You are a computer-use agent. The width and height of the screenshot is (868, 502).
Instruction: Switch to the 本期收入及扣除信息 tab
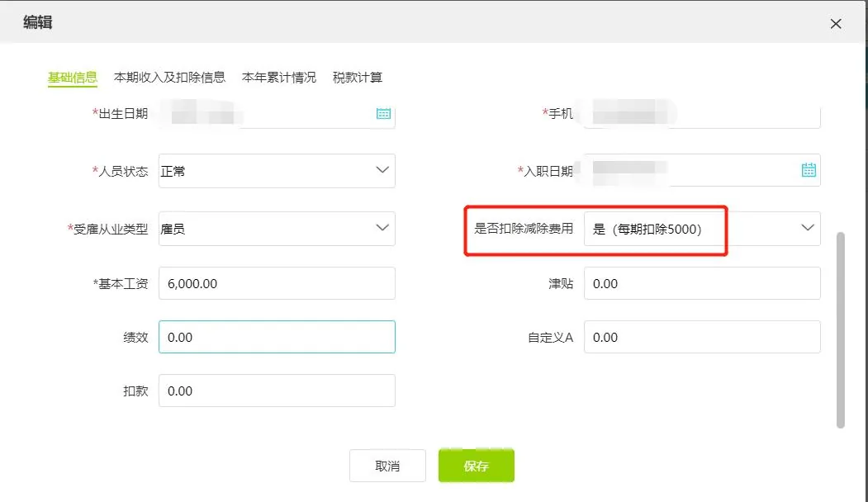[x=169, y=78]
